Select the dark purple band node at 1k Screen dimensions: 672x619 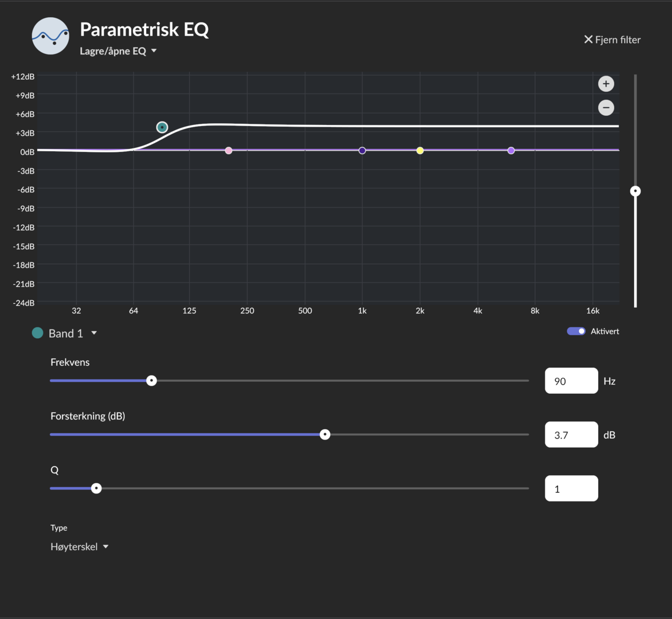pyautogui.click(x=362, y=151)
